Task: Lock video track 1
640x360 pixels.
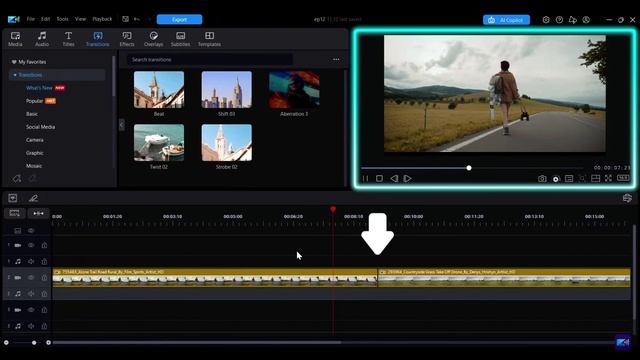Action: click(44, 245)
